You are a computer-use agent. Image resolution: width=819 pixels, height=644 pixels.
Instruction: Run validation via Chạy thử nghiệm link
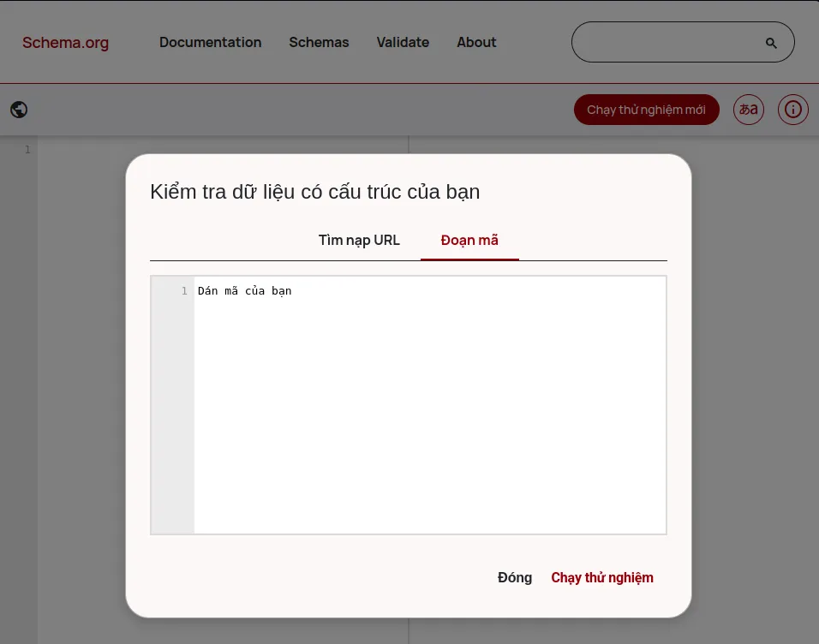[x=602, y=577]
